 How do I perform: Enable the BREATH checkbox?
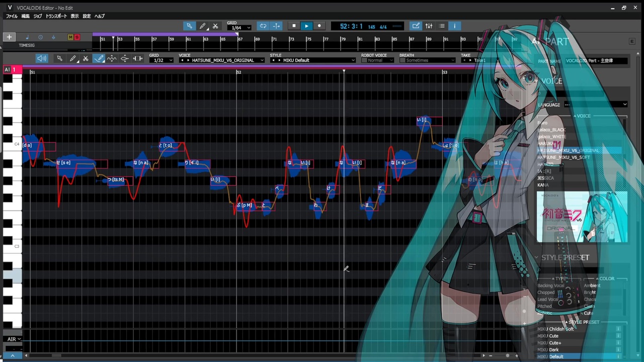click(x=403, y=60)
